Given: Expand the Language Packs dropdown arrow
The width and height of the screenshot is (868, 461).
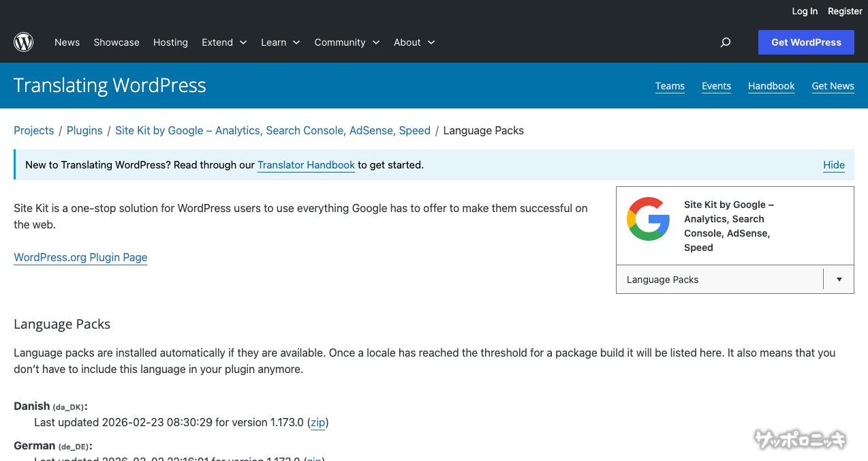Looking at the screenshot, I should pyautogui.click(x=839, y=280).
